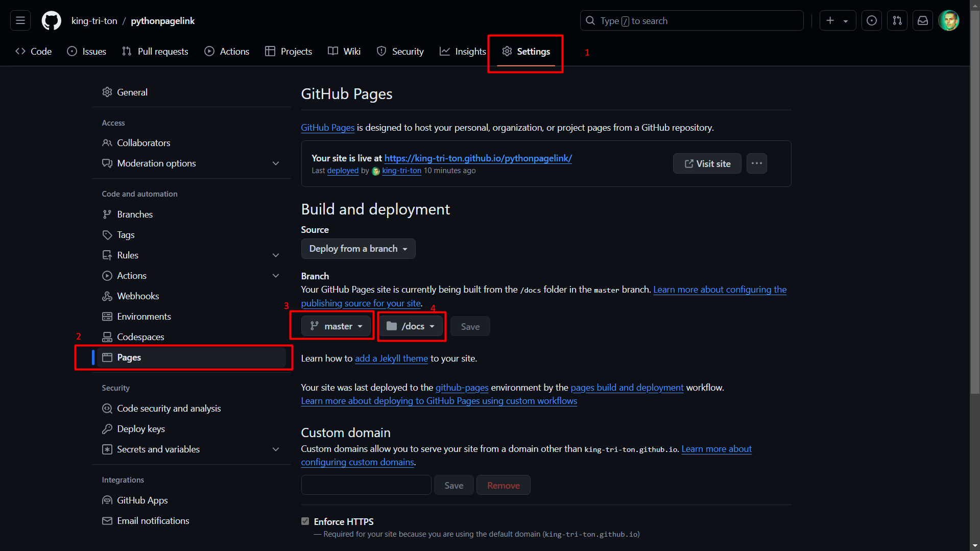This screenshot has width=980, height=551.
Task: Toggle the Enforce HTTPS checkbox
Action: pos(305,521)
